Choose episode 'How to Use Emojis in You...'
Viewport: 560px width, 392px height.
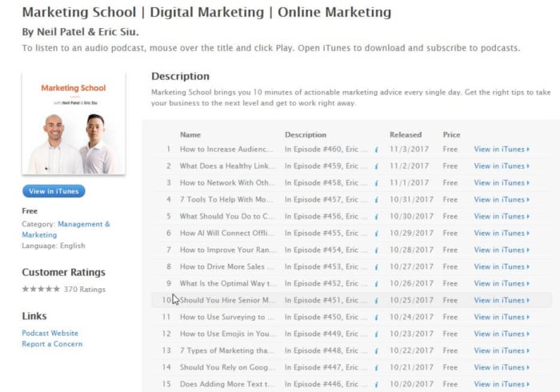(x=228, y=334)
